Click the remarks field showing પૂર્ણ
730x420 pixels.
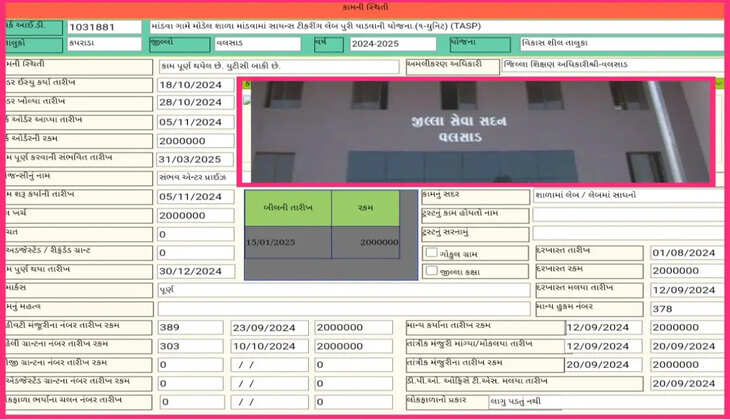click(340, 290)
